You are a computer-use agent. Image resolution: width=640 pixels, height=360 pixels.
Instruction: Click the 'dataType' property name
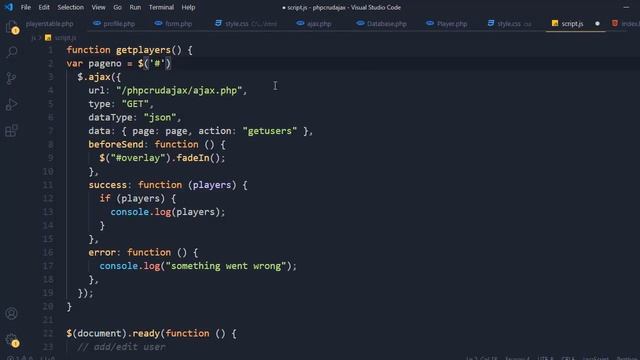110,117
